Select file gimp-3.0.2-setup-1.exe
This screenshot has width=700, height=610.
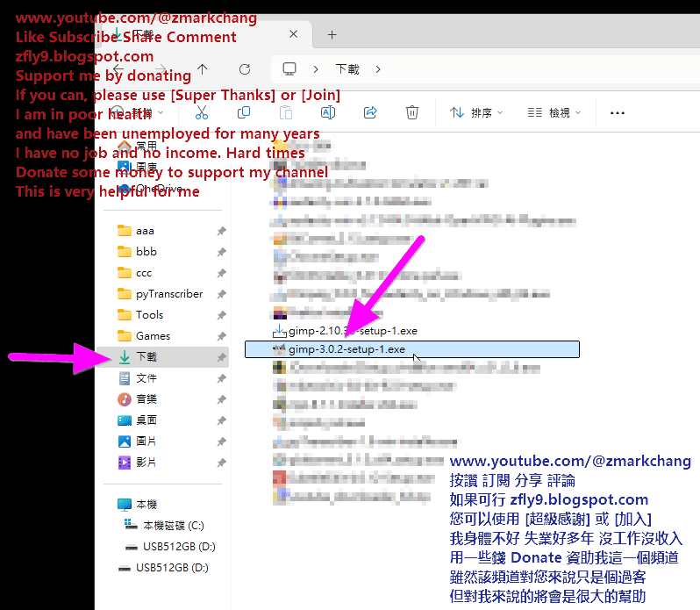click(412, 349)
